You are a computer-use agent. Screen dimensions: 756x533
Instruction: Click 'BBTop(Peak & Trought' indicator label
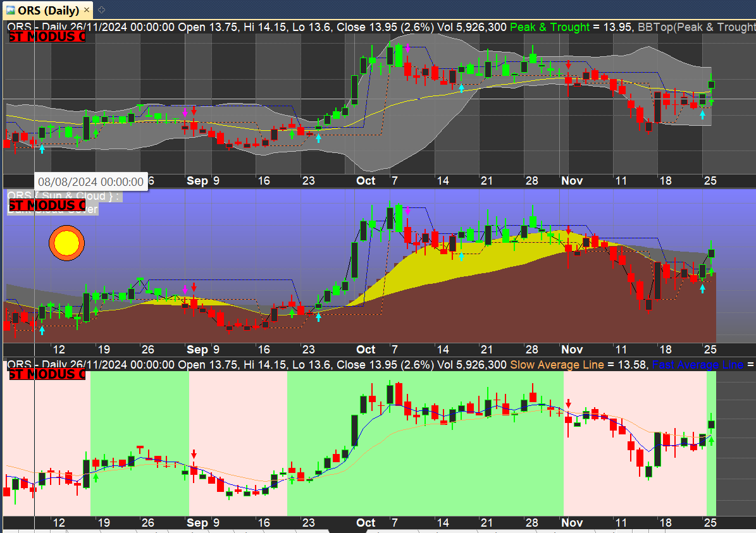coord(696,27)
